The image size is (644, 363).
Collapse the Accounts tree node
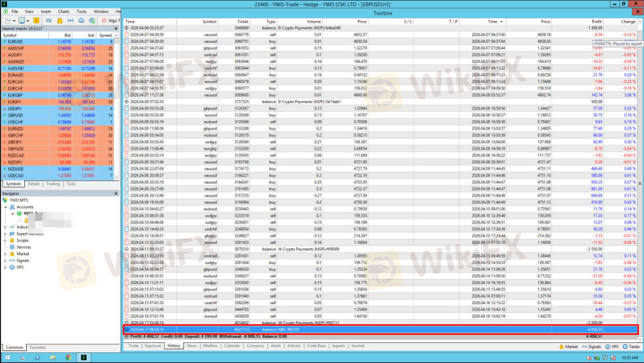click(6, 207)
